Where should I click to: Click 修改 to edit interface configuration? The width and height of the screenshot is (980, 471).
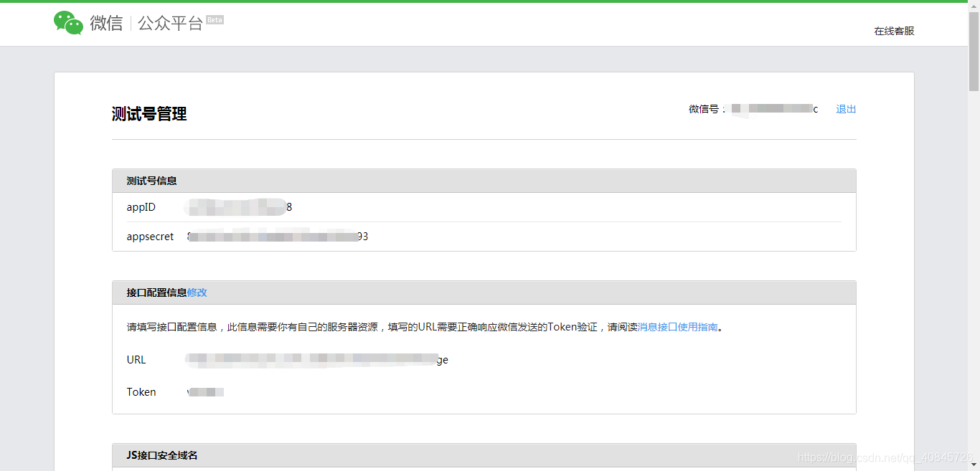[199, 292]
